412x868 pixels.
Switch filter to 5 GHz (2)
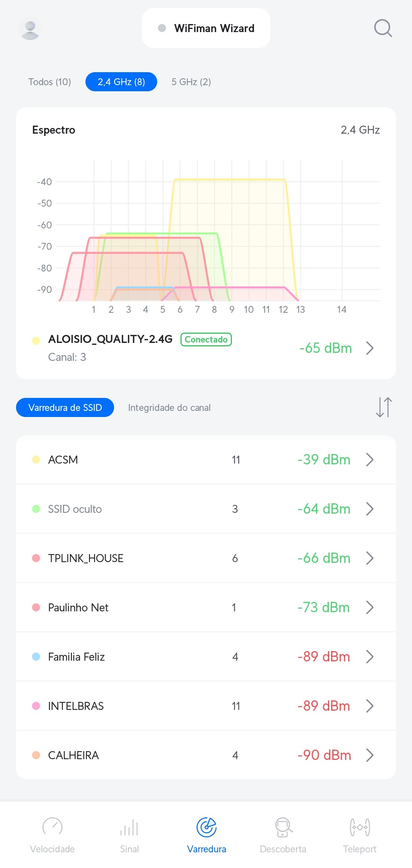(x=191, y=82)
